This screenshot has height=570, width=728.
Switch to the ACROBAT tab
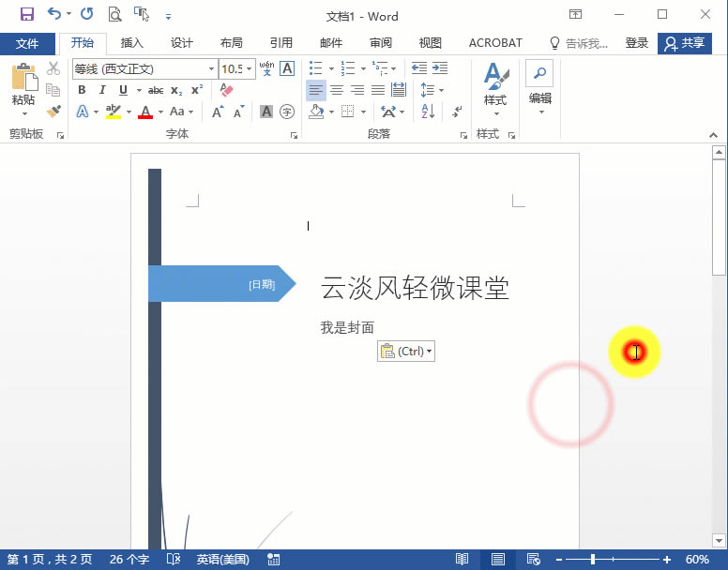(x=495, y=43)
